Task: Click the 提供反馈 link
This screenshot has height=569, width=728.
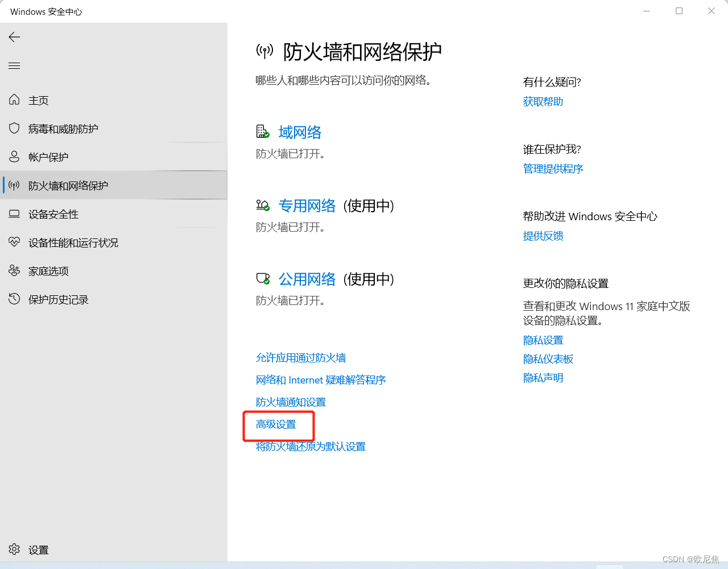Action: 543,236
